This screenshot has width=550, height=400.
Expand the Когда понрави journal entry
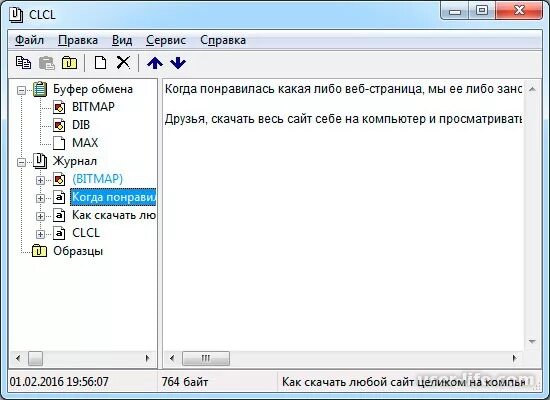click(40, 198)
